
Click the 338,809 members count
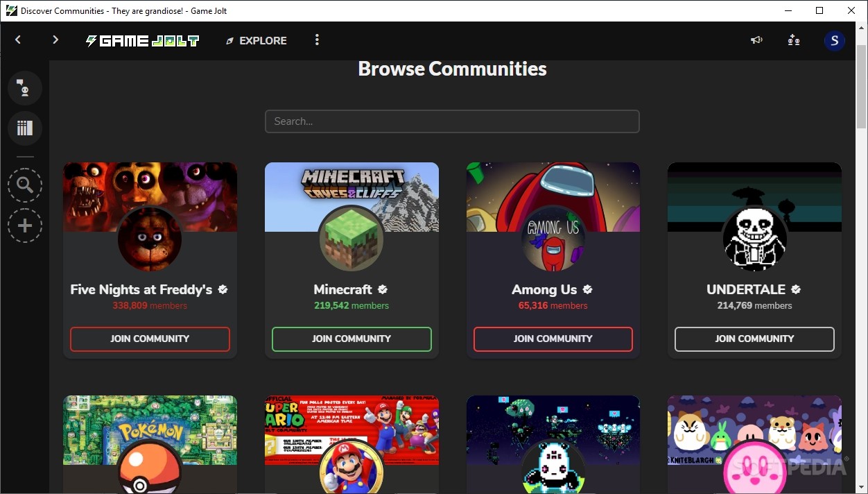coord(150,305)
